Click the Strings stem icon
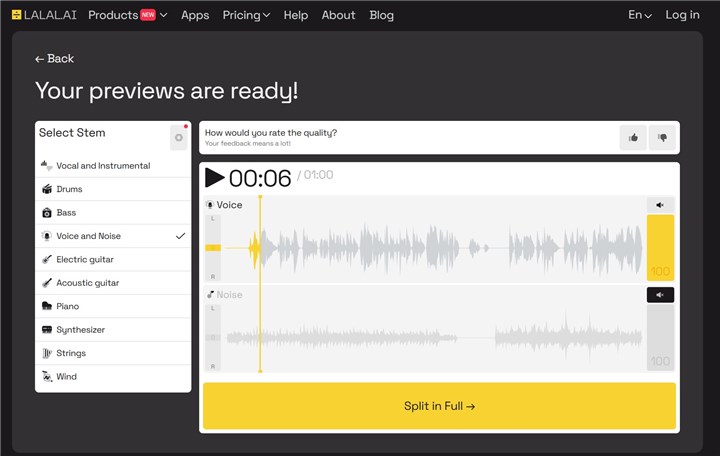 coord(47,353)
